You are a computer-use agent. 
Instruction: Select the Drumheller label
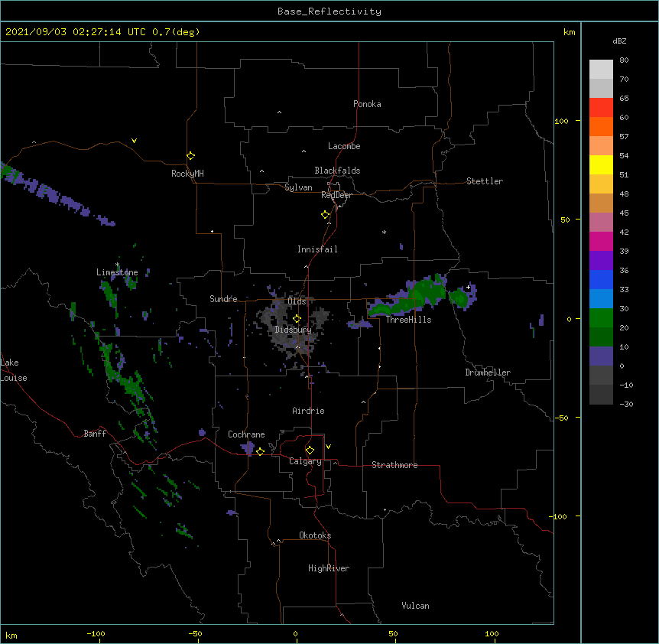(488, 372)
